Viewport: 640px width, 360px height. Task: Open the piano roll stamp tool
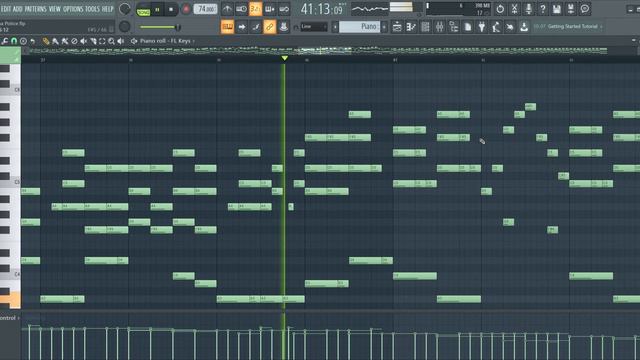click(x=23, y=41)
